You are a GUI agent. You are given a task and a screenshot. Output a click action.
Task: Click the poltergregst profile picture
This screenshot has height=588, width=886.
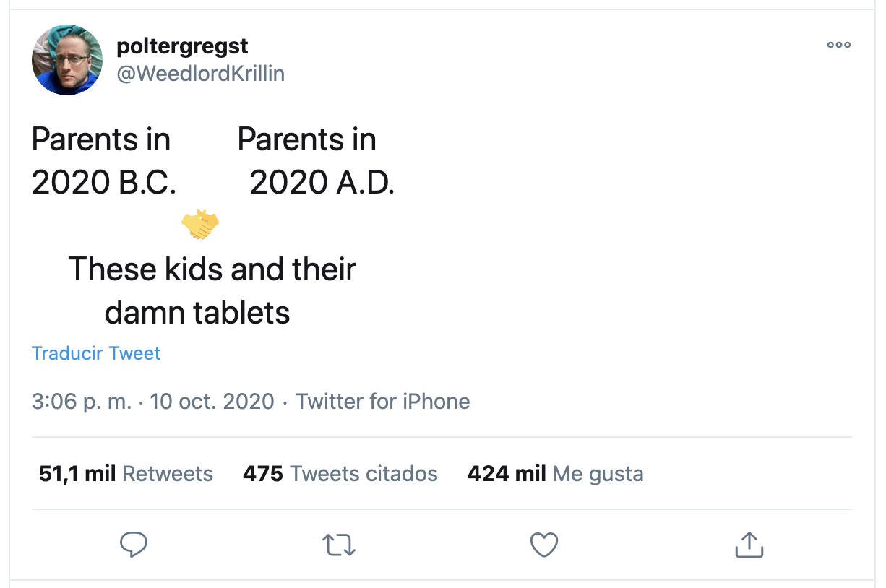pos(67,60)
